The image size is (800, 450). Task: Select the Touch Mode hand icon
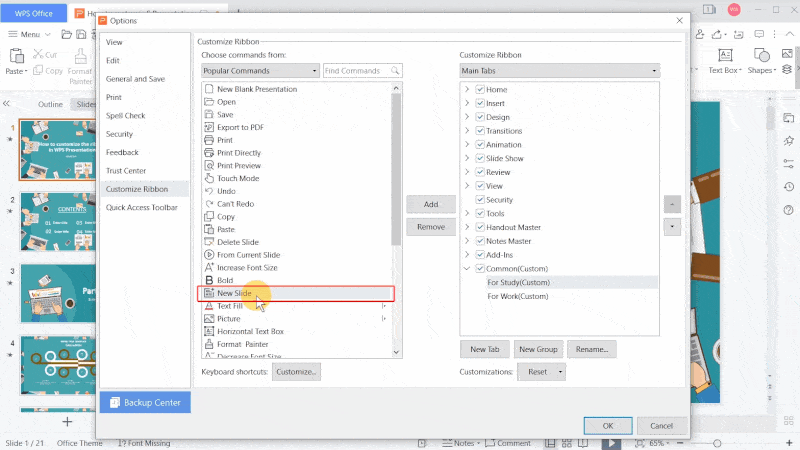[x=209, y=178]
